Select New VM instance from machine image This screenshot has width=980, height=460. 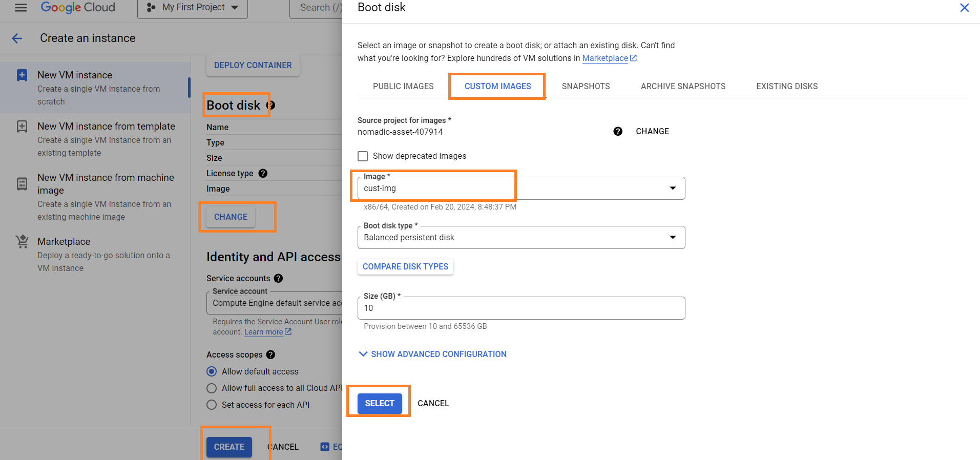(x=95, y=197)
